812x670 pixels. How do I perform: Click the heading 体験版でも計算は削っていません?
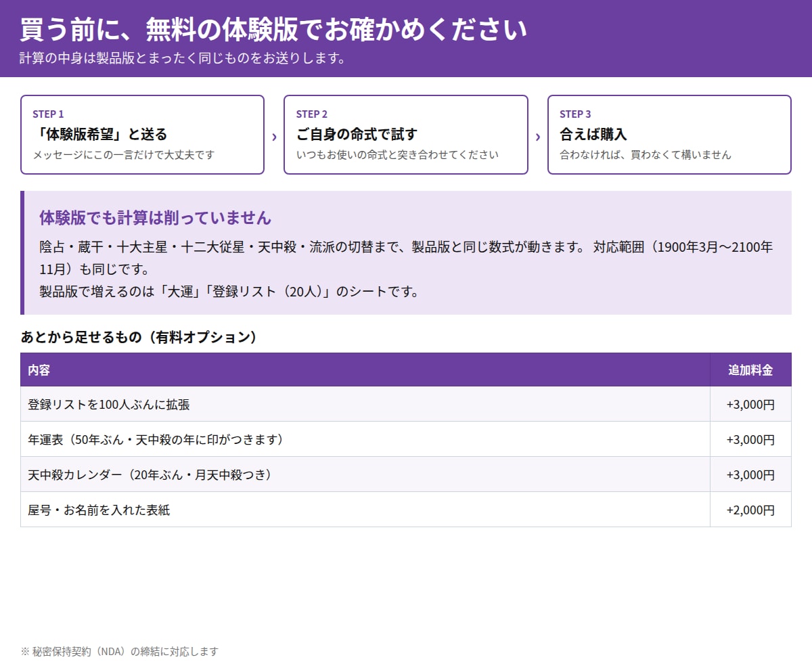[155, 218]
